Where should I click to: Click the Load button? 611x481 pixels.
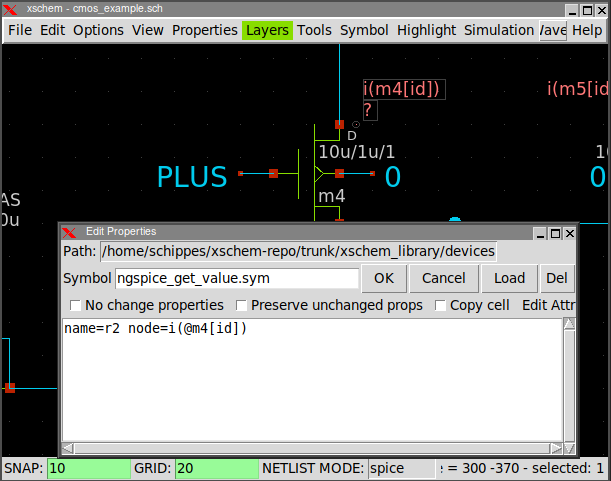(509, 278)
